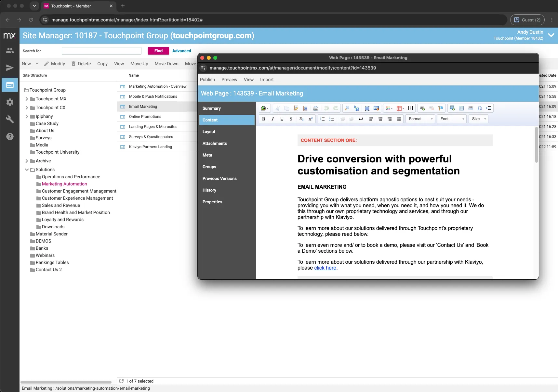Toggle underline formatting in editor

pyautogui.click(x=282, y=119)
